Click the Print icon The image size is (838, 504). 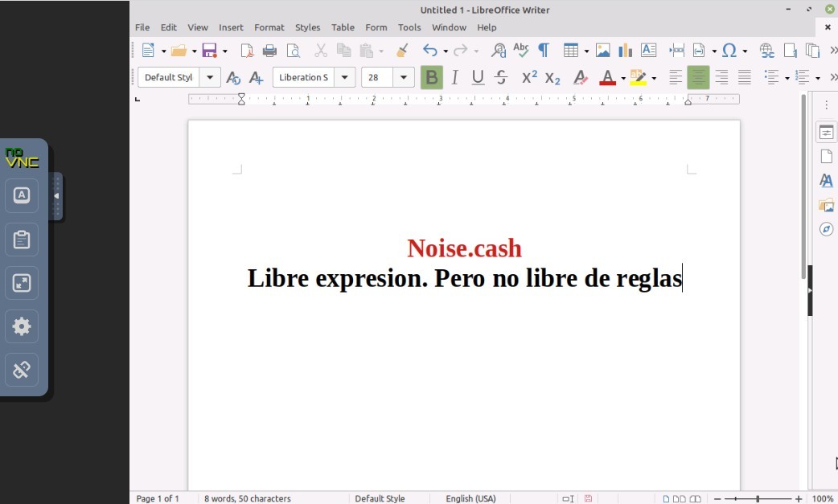270,51
